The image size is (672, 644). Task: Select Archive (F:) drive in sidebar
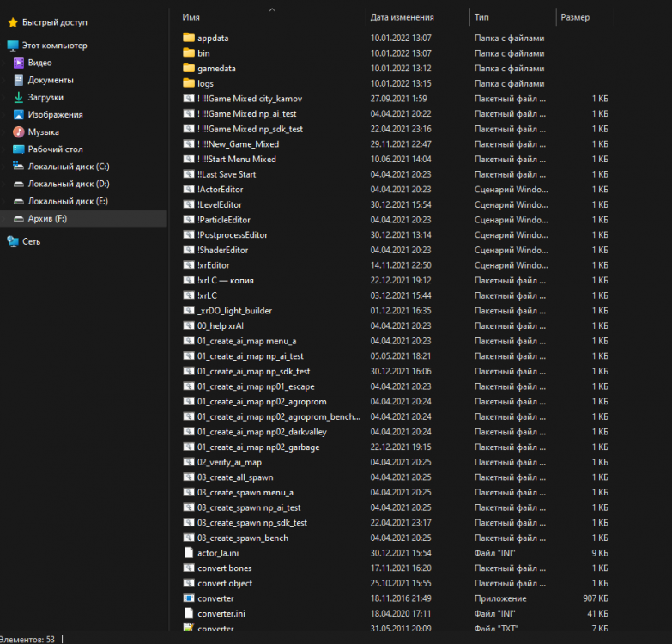pyautogui.click(x=47, y=219)
